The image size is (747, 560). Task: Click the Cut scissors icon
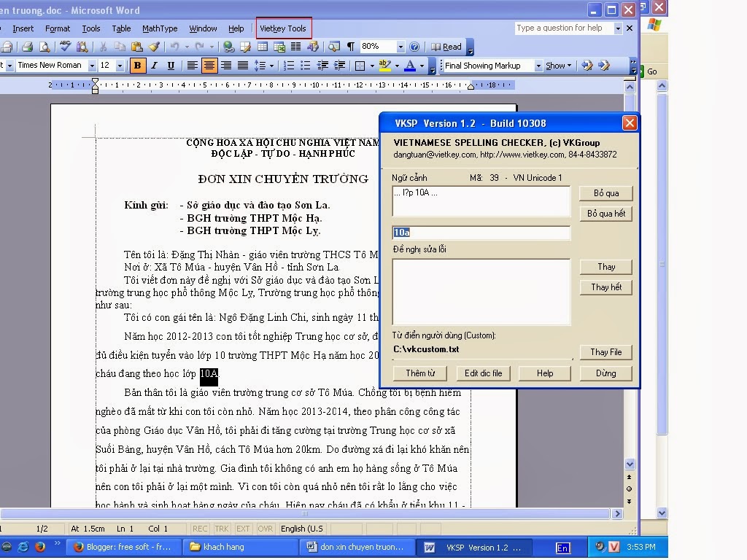coord(103,47)
